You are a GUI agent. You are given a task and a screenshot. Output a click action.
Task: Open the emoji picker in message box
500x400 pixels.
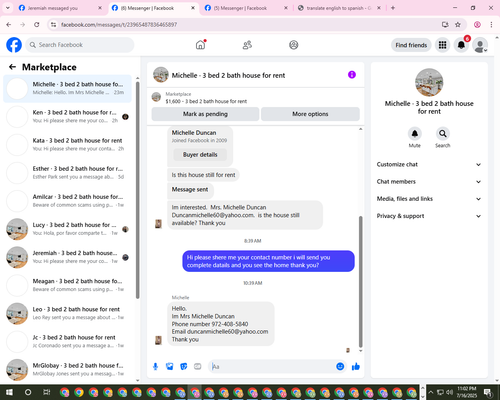(340, 367)
